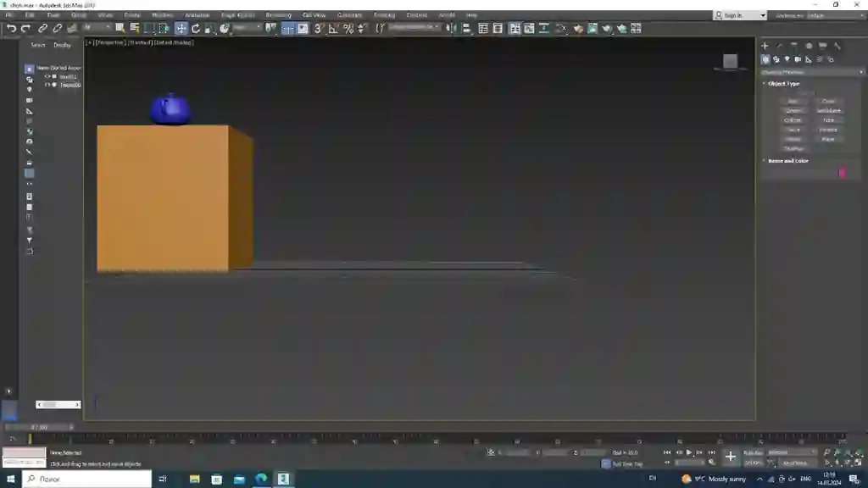Click the Plane primitive button
The image size is (868, 488).
pyautogui.click(x=828, y=140)
